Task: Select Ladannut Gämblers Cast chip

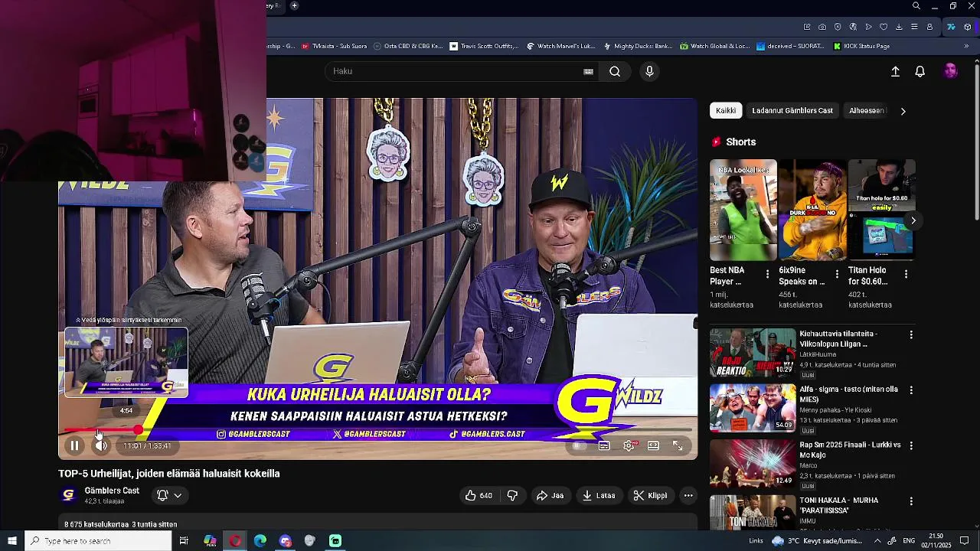Action: [x=792, y=111]
